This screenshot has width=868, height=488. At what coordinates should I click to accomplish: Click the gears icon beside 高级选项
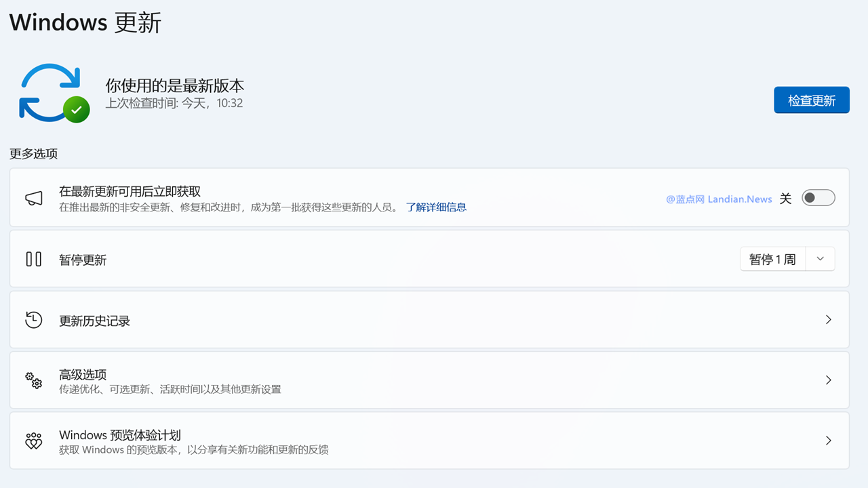34,380
